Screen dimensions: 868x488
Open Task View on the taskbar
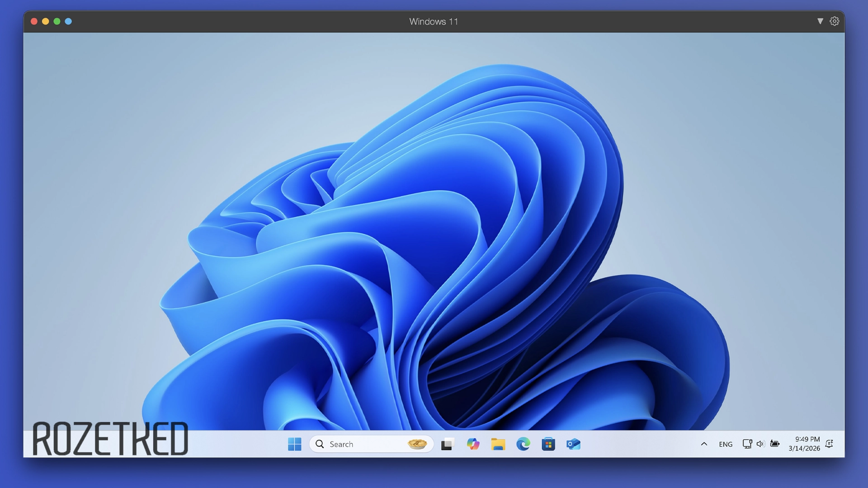tap(447, 444)
